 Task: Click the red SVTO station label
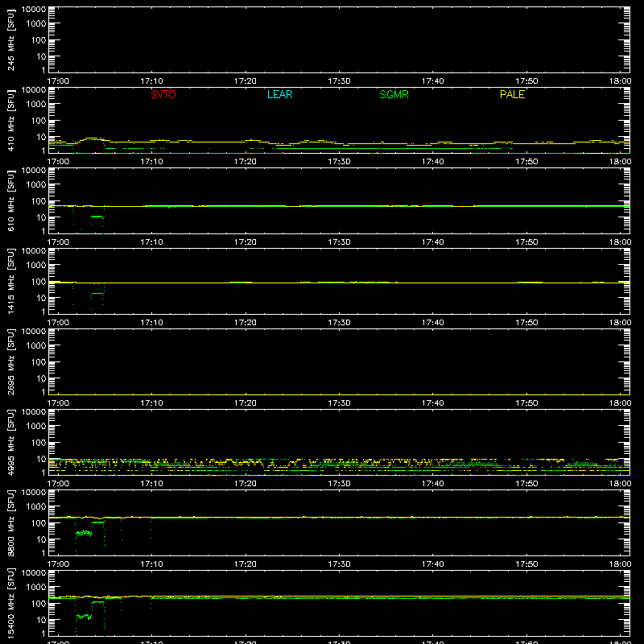click(x=163, y=94)
